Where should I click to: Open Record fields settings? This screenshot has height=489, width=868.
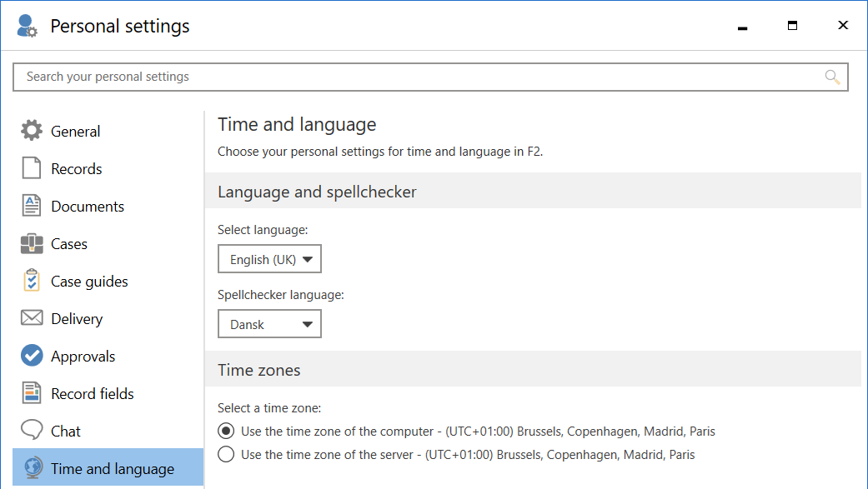[x=108, y=394]
